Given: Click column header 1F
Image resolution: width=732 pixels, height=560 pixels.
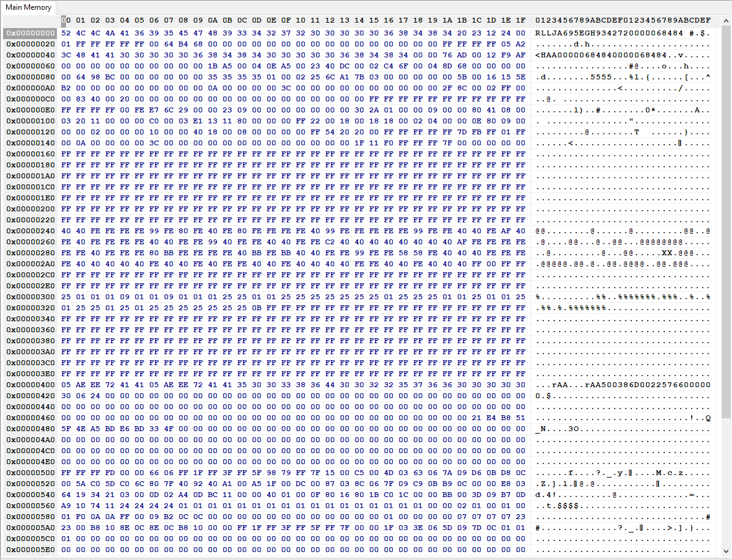Looking at the screenshot, I should 521,21.
